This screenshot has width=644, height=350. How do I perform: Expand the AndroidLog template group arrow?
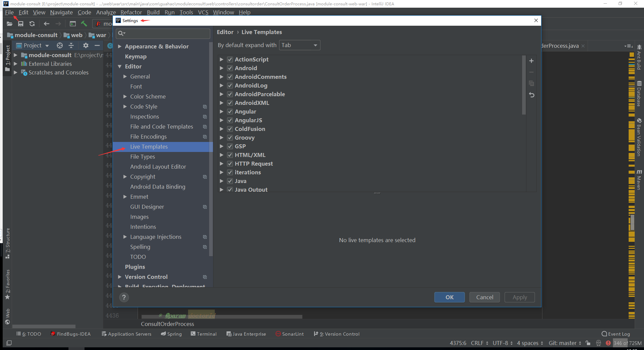point(221,85)
